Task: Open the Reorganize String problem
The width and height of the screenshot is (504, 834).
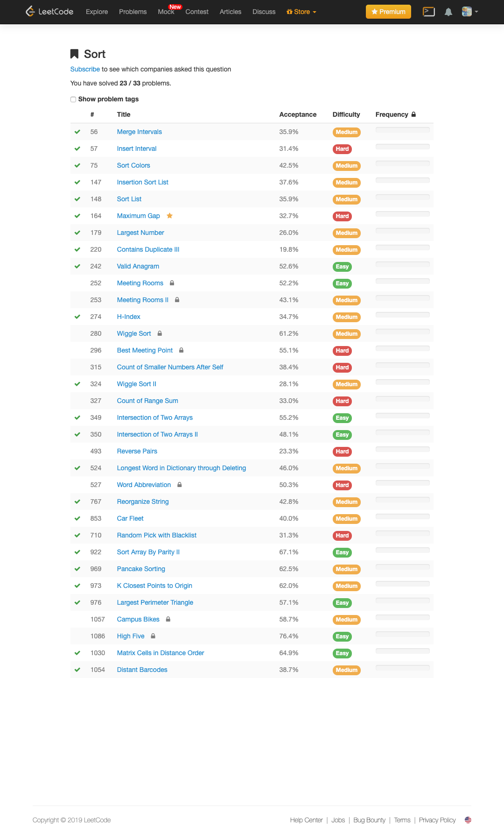Action: pyautogui.click(x=143, y=502)
